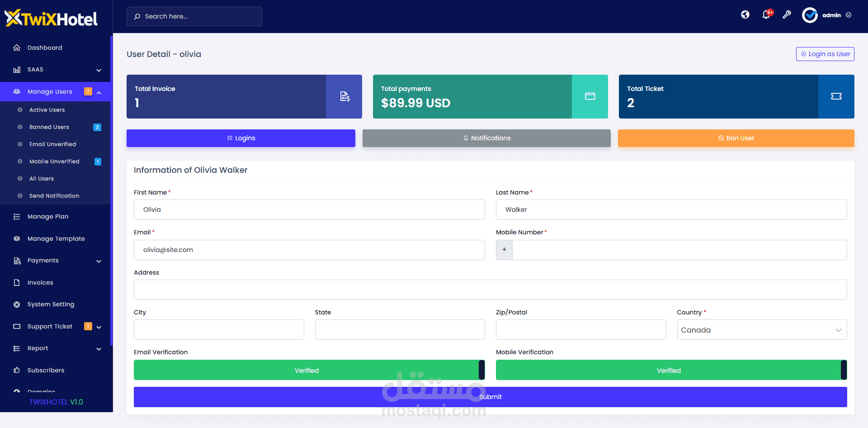Viewport: 868px width, 428px height.
Task: Click the Email field olivia@site.com
Action: point(309,250)
